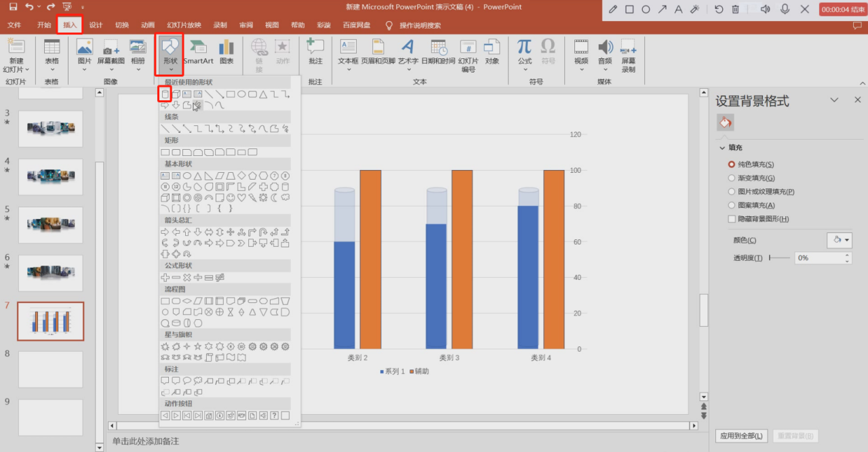Screen dimensions: 868x452
Task: Insert a chart using 图表 icon
Action: (x=226, y=52)
